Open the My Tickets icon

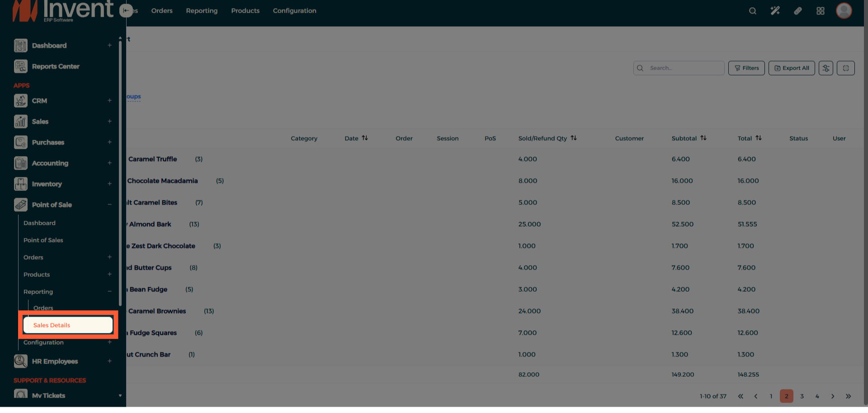click(x=20, y=394)
